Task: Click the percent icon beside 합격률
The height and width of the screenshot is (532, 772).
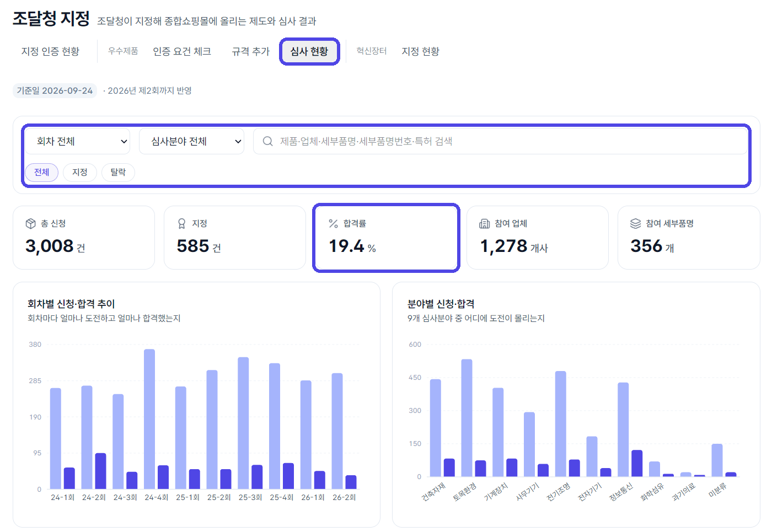Action: coord(333,223)
